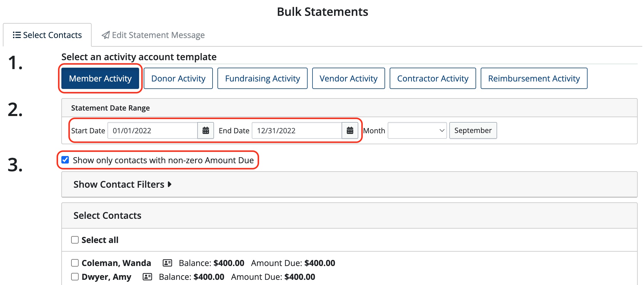Image resolution: width=644 pixels, height=285 pixels.
Task: Click the Select Contacts panel heading
Action: (107, 215)
